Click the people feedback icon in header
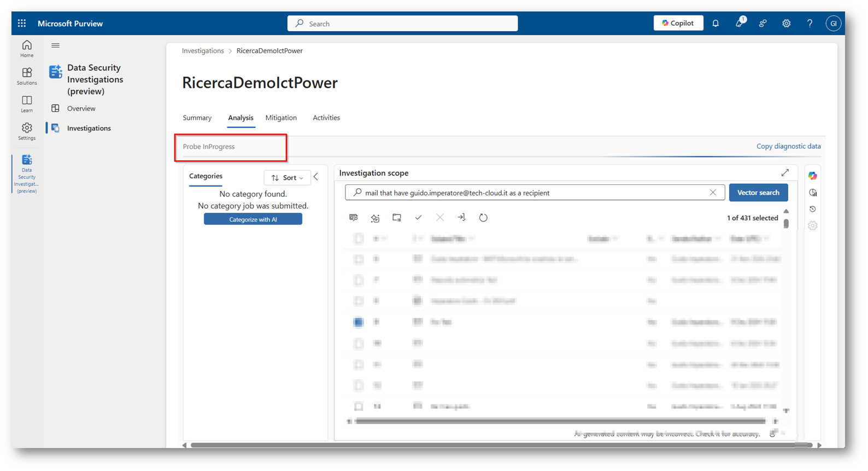Viewport: 868px width, 471px height. [x=763, y=24]
